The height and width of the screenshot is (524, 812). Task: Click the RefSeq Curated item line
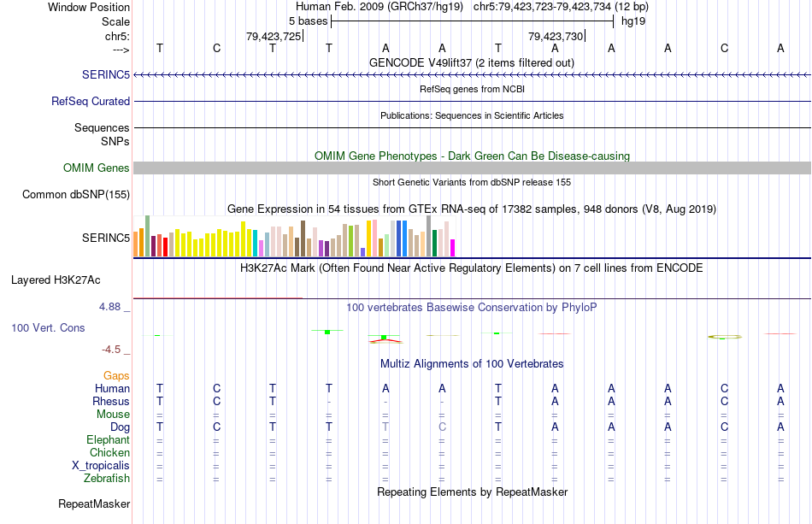point(472,101)
